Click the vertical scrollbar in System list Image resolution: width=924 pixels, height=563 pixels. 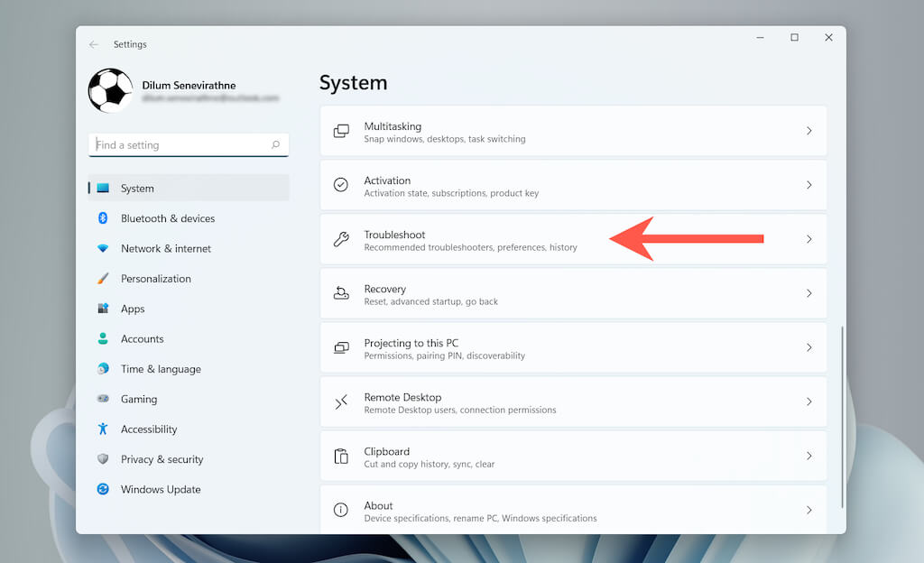(842, 415)
